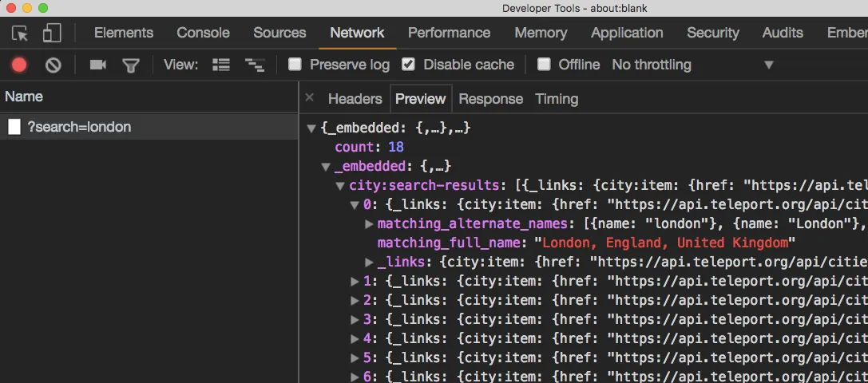Open the Elements panel tab
This screenshot has width=868, height=383.
tap(124, 34)
